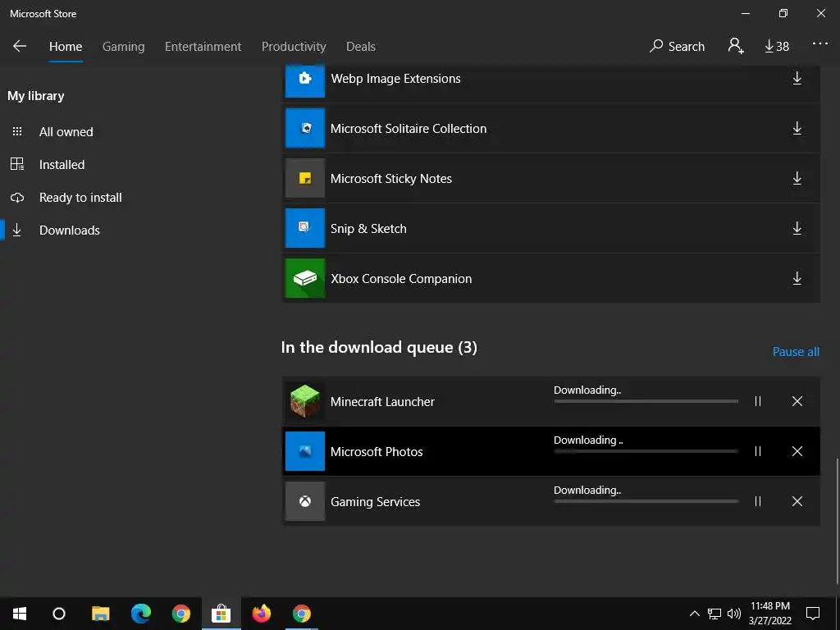Click Gaming Services download progress bar
Image resolution: width=840 pixels, height=630 pixels.
[646, 501]
